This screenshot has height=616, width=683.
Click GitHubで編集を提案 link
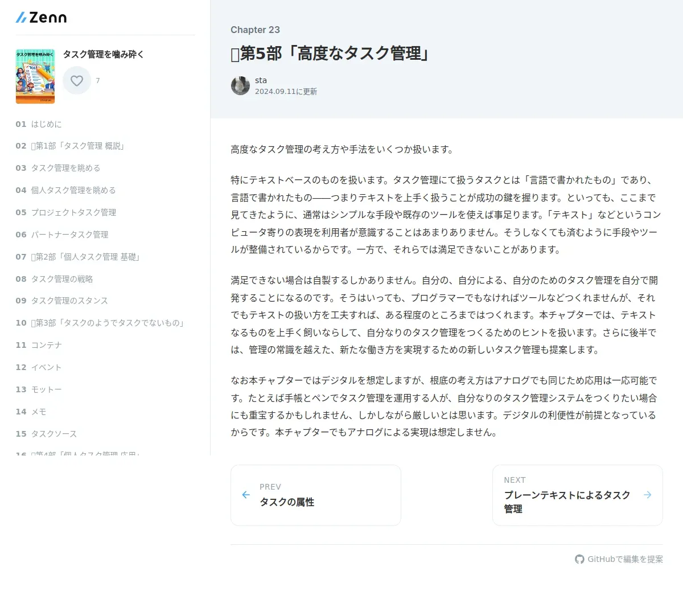coord(619,559)
